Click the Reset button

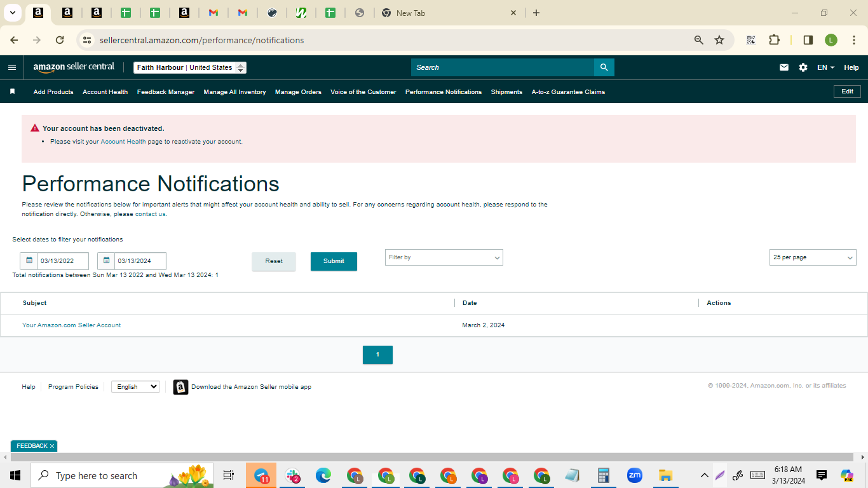(x=274, y=261)
